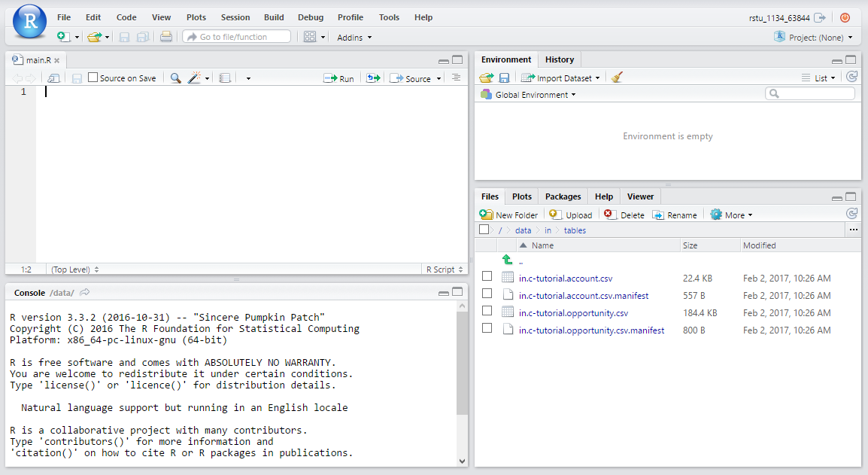Expand the Source button dropdown arrow

439,79
